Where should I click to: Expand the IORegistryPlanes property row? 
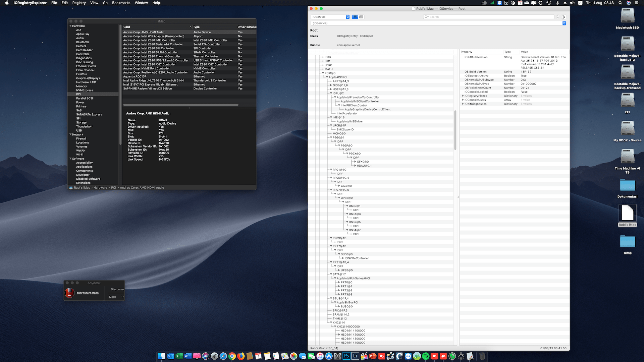(463, 96)
